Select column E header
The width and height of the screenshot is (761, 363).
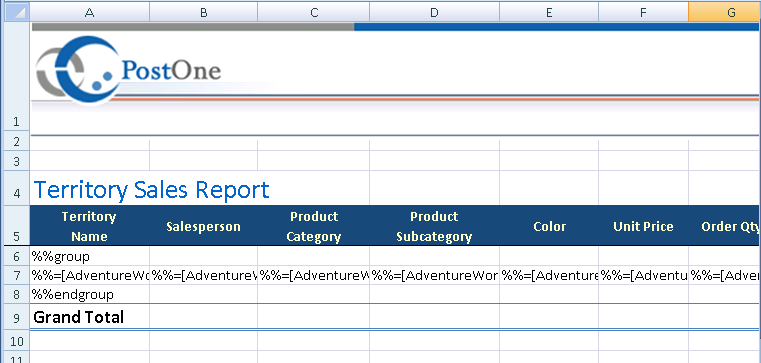(x=549, y=12)
